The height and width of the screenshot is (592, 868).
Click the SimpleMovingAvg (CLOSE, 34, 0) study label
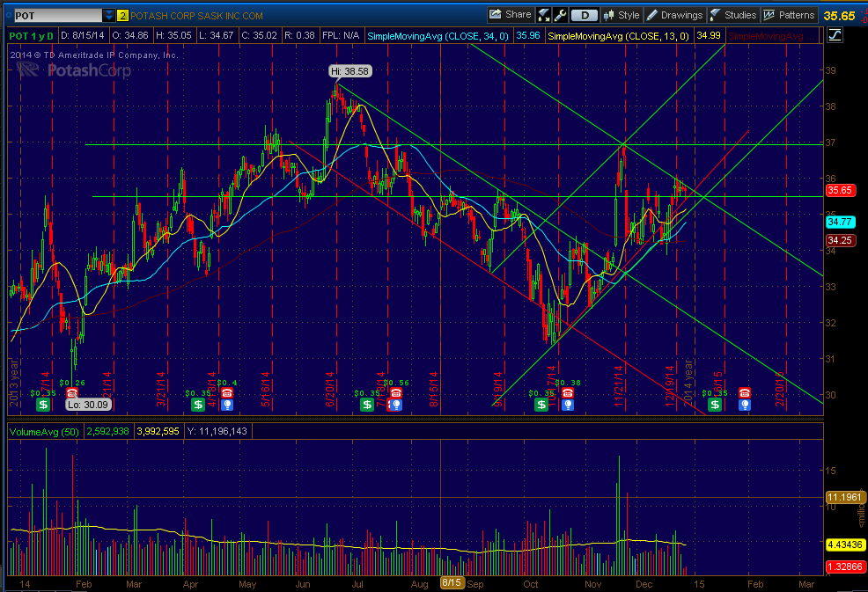438,36
